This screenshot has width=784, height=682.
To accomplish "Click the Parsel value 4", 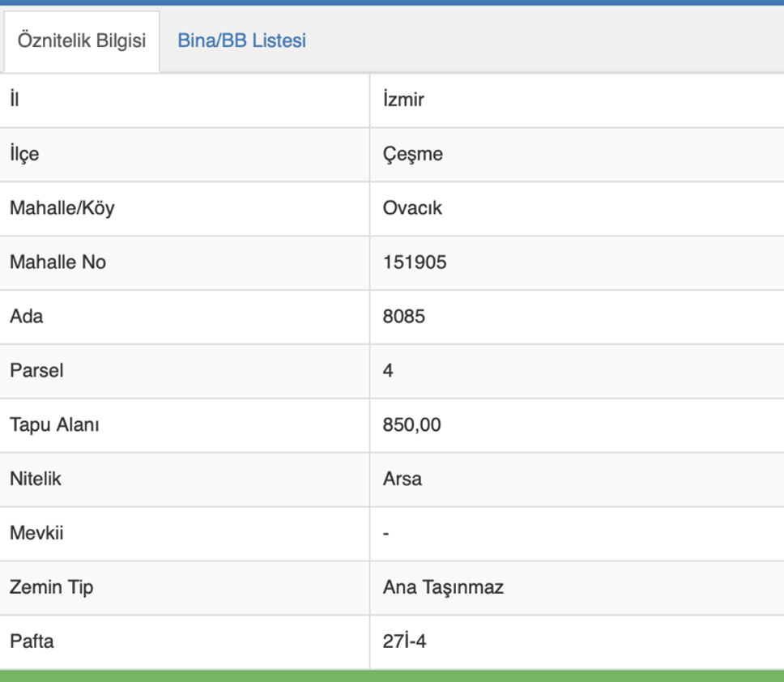I will click(x=388, y=371).
